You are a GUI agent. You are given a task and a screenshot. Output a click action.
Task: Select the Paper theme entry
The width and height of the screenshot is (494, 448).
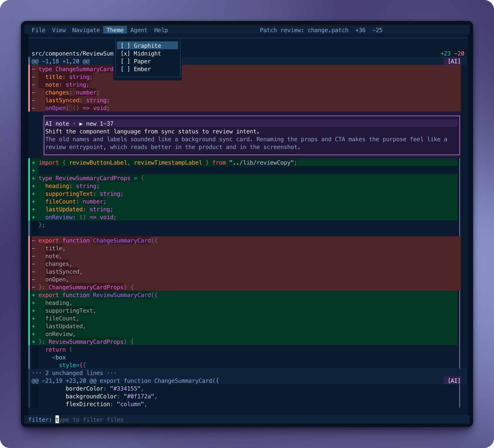[142, 61]
